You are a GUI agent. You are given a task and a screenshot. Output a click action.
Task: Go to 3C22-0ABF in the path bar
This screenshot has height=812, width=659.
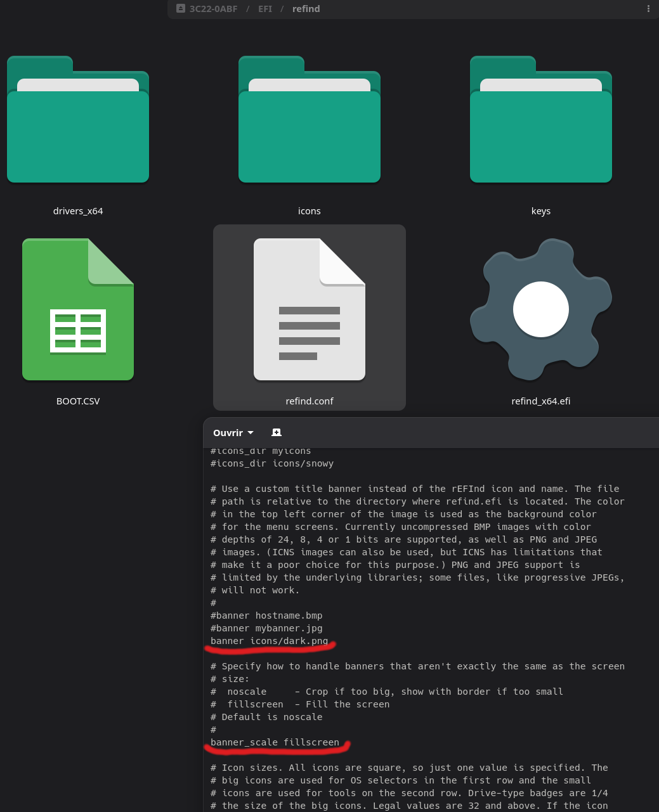click(213, 9)
